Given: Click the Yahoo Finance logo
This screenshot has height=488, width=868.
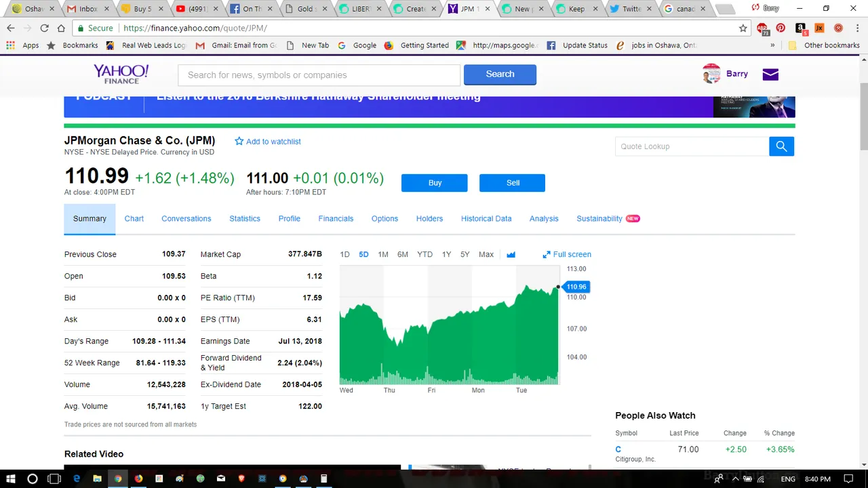Looking at the screenshot, I should click(x=121, y=74).
